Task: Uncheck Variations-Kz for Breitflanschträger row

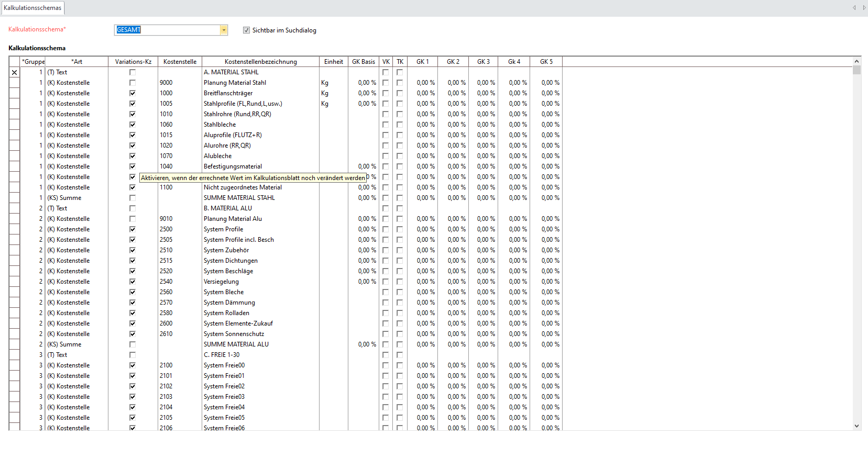Action: click(133, 93)
